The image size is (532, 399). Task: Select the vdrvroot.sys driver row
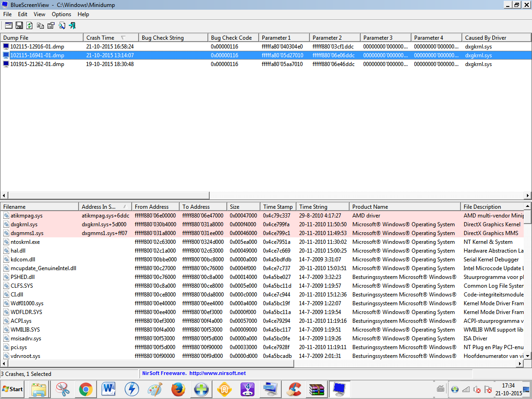click(x=262, y=356)
